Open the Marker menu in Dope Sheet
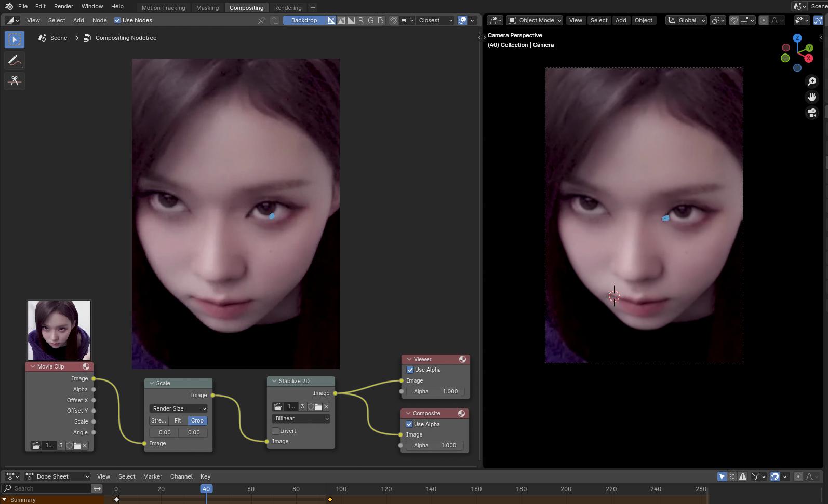828x504 pixels. click(x=153, y=476)
